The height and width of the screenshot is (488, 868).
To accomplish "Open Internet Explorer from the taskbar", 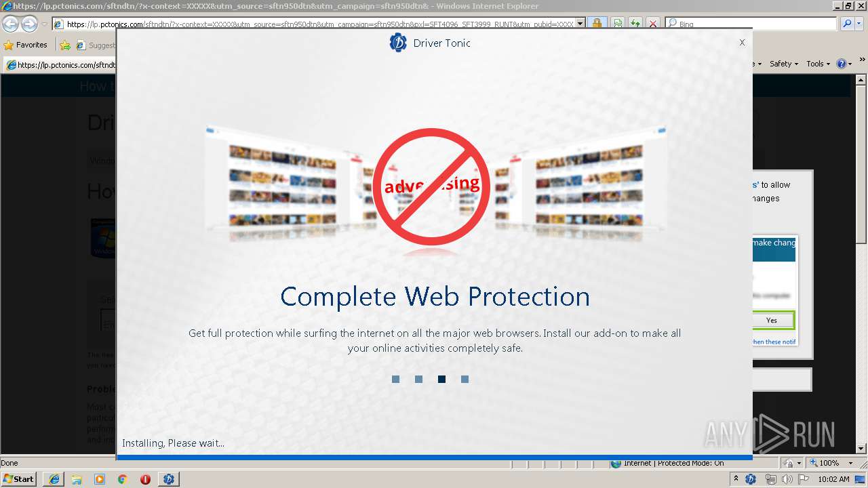I will [54, 479].
